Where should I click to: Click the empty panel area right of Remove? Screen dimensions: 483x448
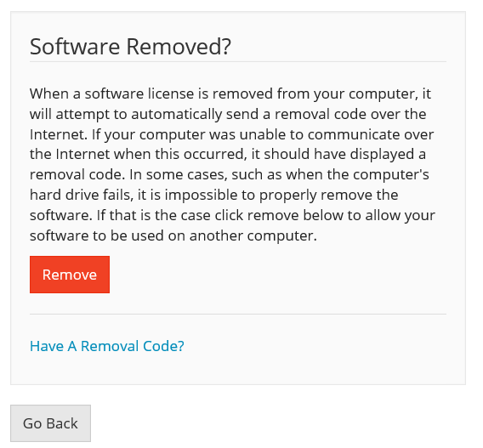(277, 275)
